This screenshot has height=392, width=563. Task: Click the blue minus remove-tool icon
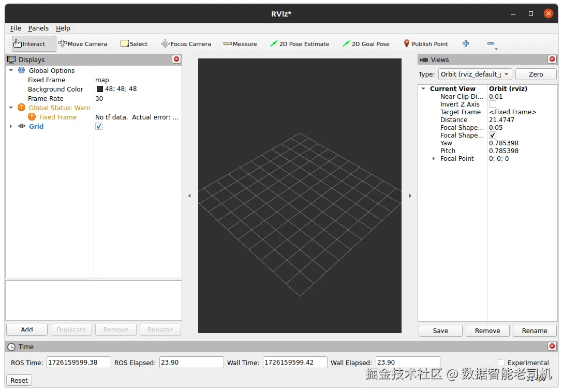pos(491,43)
